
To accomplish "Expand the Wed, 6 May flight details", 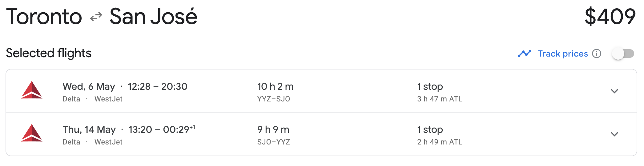I will pos(614,91).
